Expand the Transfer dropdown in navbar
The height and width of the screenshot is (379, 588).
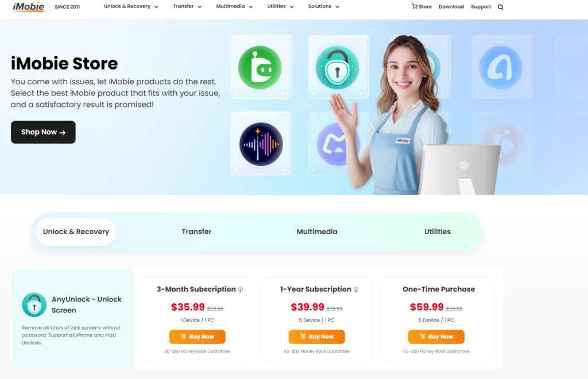pos(187,6)
